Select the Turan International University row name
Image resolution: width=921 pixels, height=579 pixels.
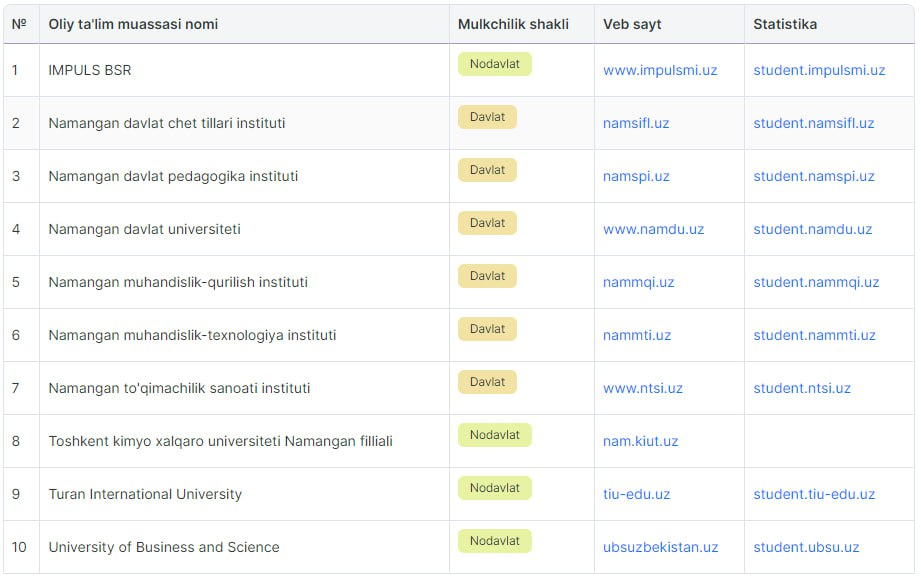[145, 494]
